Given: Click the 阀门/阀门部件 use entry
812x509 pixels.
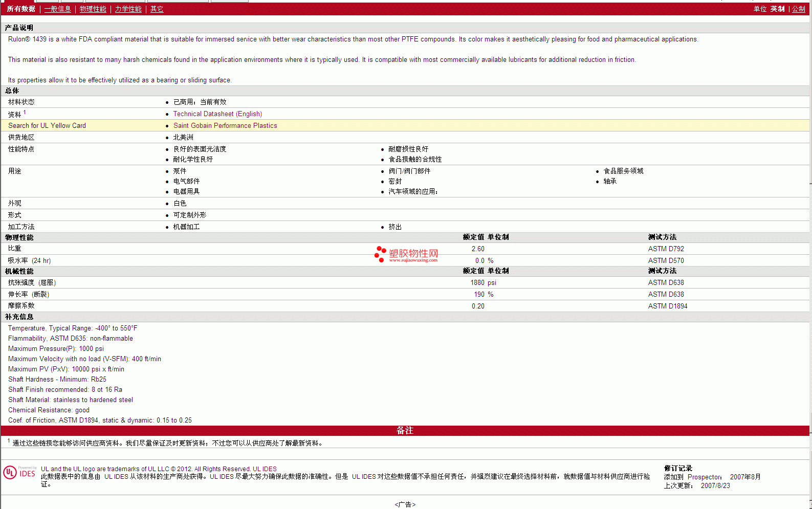Looking at the screenshot, I should (x=409, y=171).
